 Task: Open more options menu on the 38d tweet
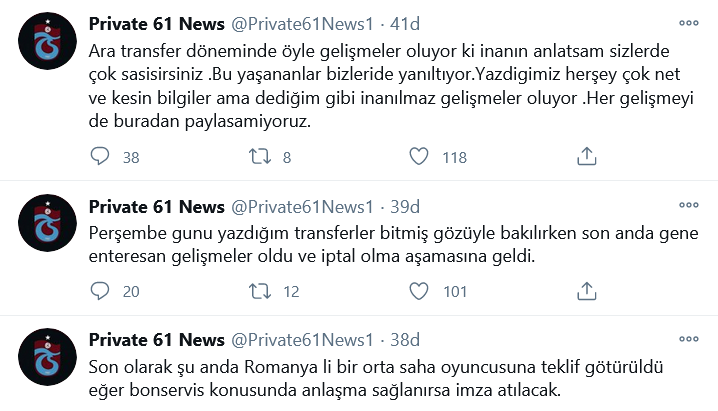pos(689,339)
